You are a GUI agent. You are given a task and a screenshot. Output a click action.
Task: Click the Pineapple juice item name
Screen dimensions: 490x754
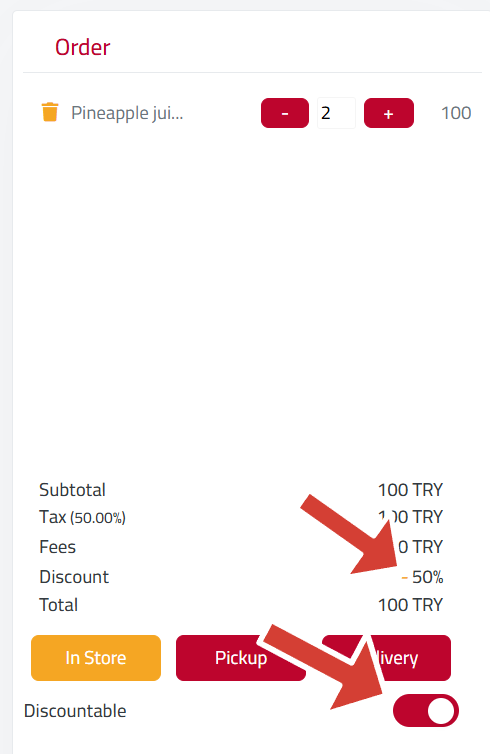tap(127, 113)
